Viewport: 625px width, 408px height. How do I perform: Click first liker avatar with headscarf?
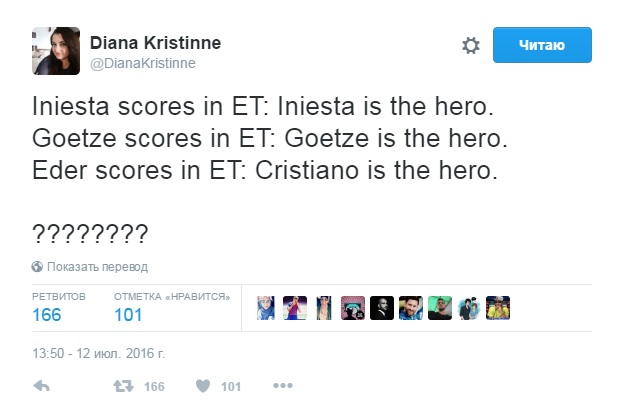[266, 308]
